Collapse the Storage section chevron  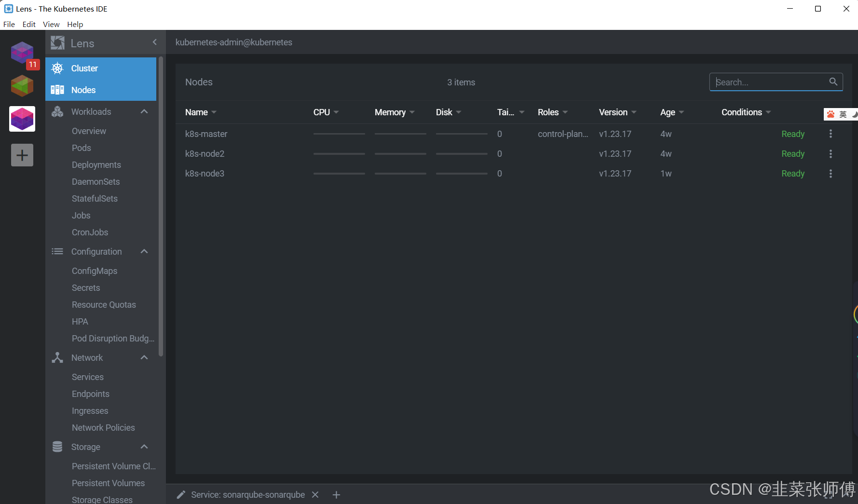pyautogui.click(x=144, y=447)
